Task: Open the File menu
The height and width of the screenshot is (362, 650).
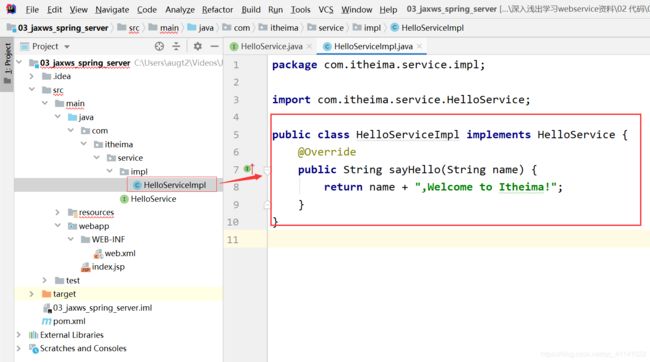Action: click(32, 10)
